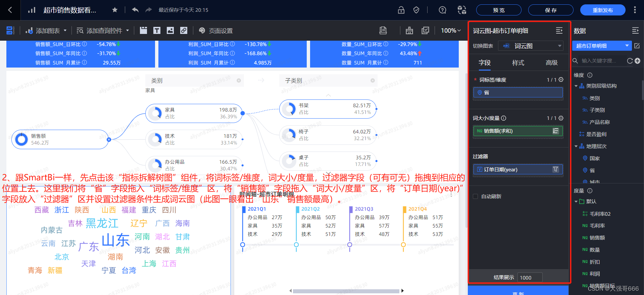Open the 切换图表 词云图 chart type dropdown
644x295 pixels.
(531, 46)
